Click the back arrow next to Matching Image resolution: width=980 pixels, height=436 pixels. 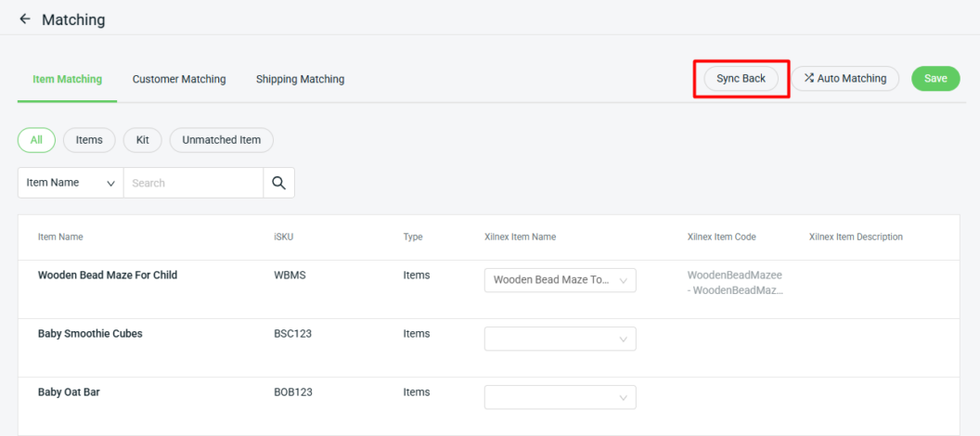25,19
